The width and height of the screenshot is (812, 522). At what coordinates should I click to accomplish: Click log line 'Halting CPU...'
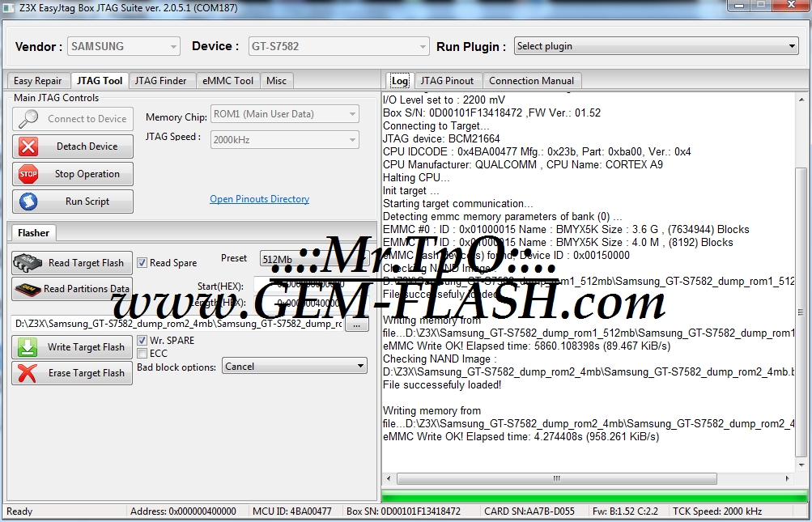tap(416, 177)
